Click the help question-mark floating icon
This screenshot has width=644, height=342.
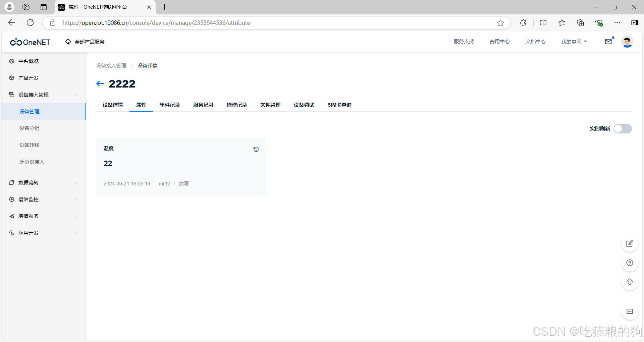click(x=630, y=263)
